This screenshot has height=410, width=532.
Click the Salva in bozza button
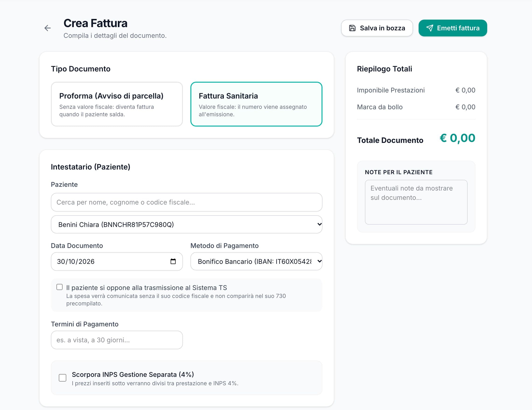coord(377,28)
